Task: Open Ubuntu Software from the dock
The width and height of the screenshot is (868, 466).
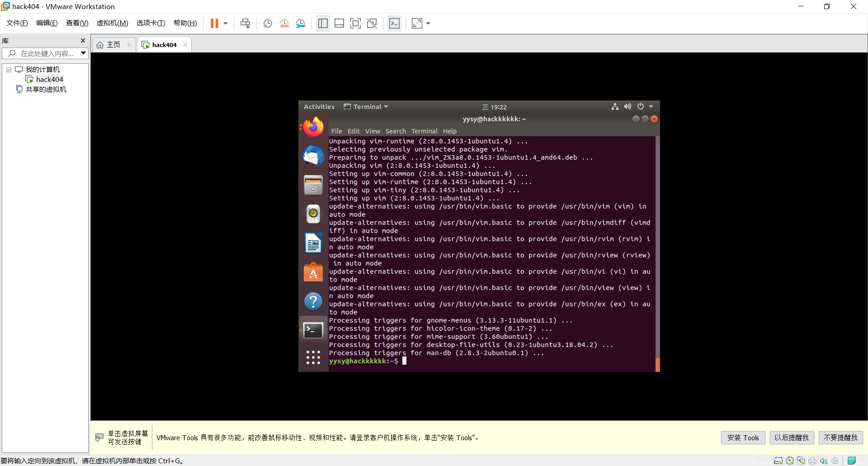Action: point(313,272)
